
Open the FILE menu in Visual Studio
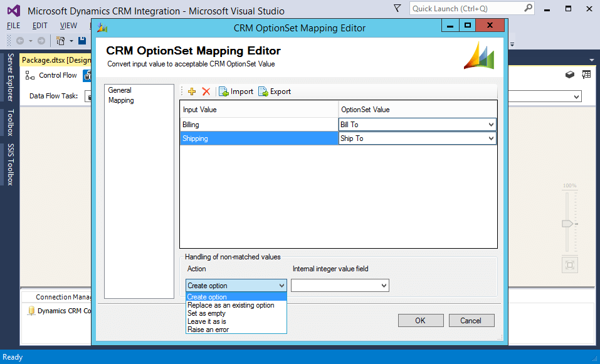(13, 26)
